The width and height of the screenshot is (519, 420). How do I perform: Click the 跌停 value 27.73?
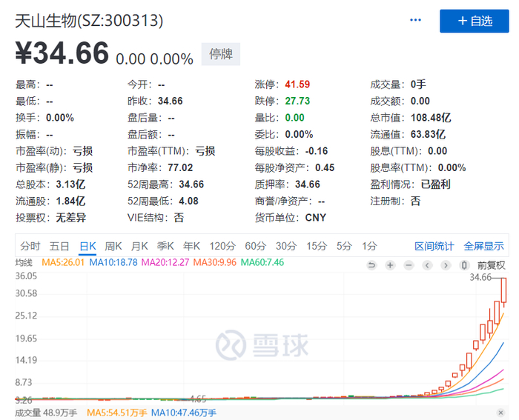pyautogui.click(x=297, y=101)
